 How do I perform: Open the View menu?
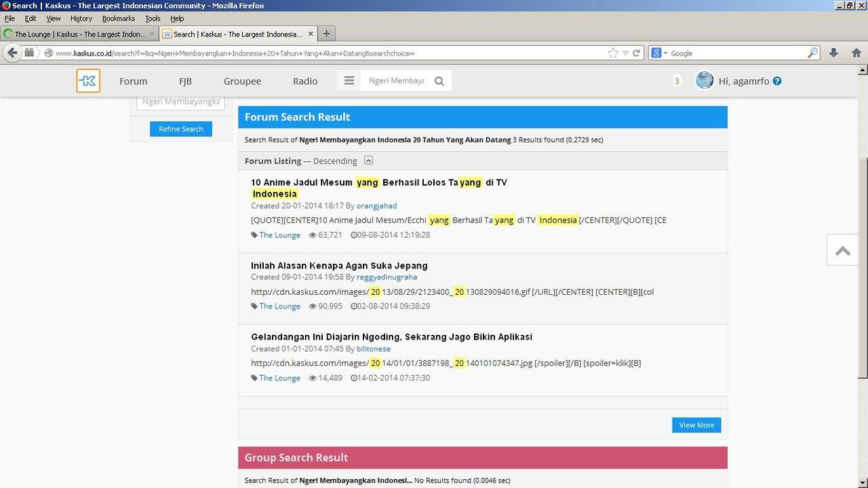(54, 18)
